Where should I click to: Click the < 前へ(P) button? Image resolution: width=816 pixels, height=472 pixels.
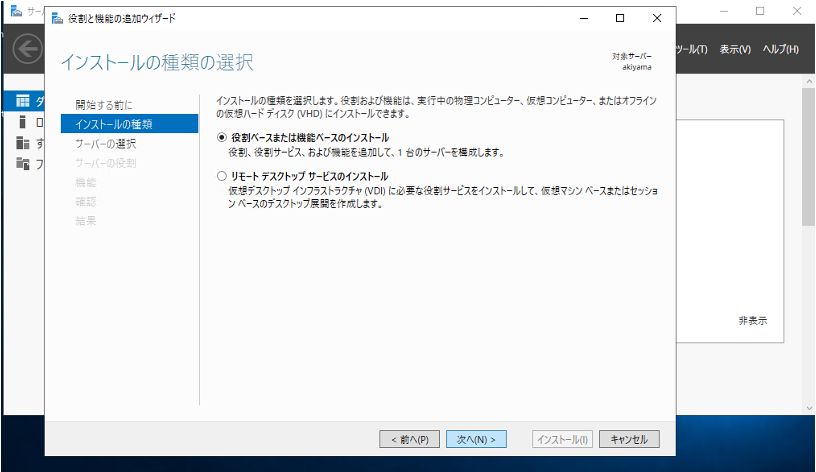(410, 439)
